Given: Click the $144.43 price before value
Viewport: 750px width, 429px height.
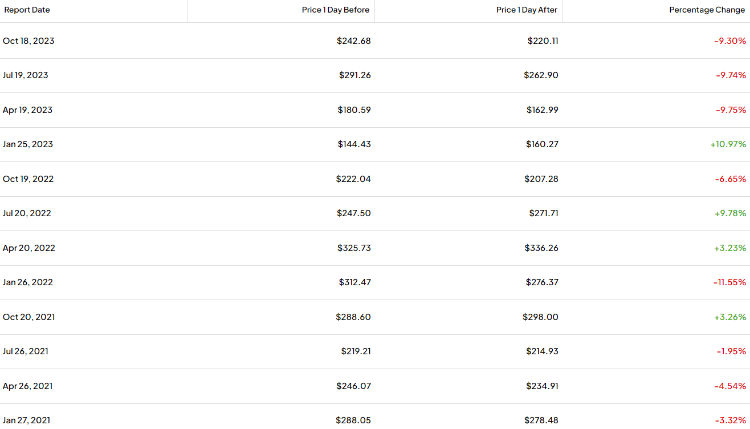Looking at the screenshot, I should (354, 144).
